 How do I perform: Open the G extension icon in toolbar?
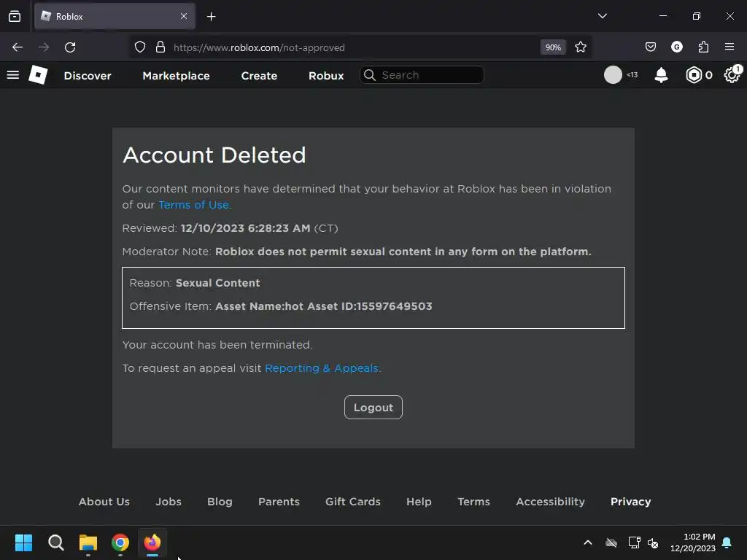[676, 47]
